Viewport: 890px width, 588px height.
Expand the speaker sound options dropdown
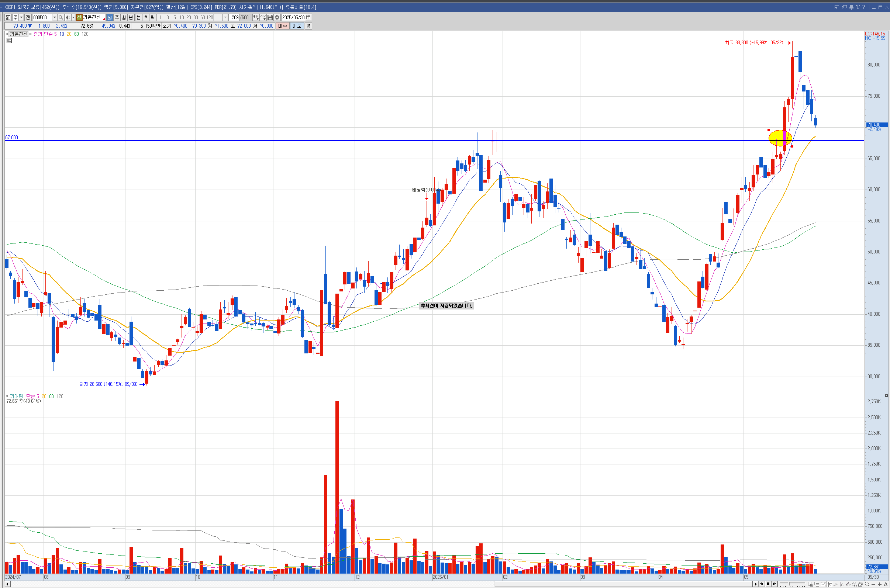point(73,17)
